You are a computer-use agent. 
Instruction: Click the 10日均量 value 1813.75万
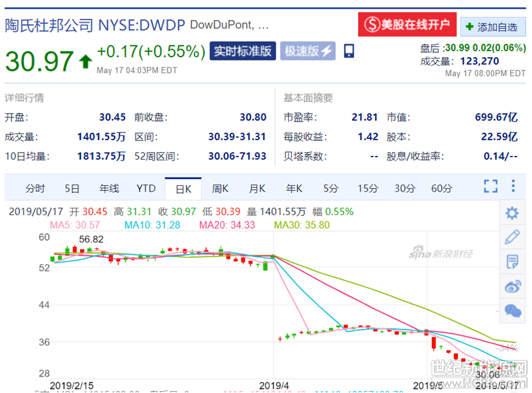tap(101, 157)
